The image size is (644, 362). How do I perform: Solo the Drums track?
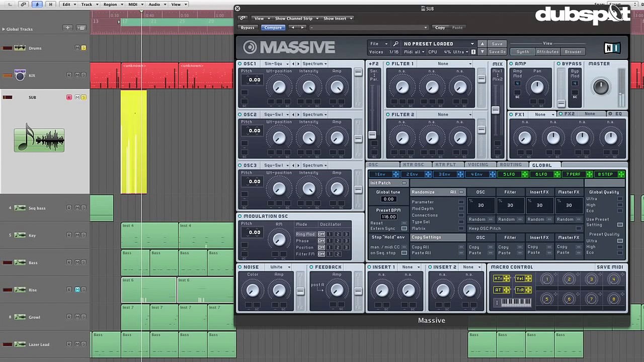(x=84, y=48)
